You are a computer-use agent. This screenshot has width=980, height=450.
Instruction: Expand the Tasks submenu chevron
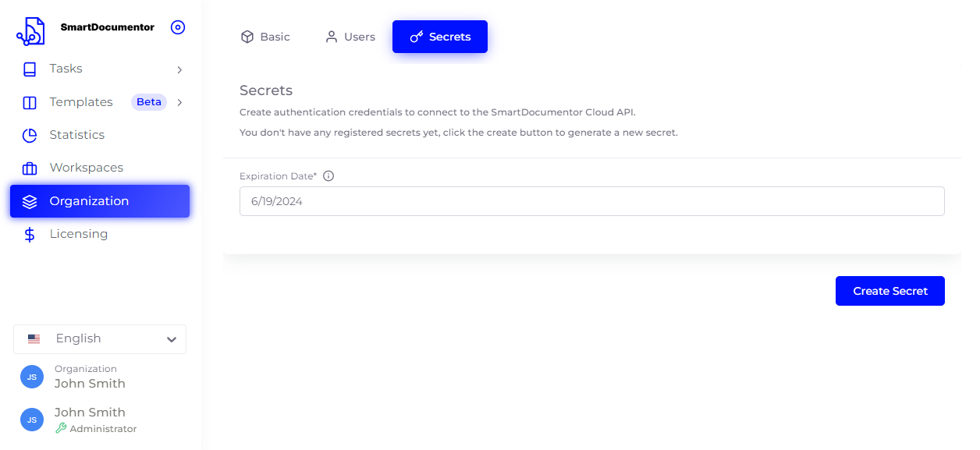[179, 69]
